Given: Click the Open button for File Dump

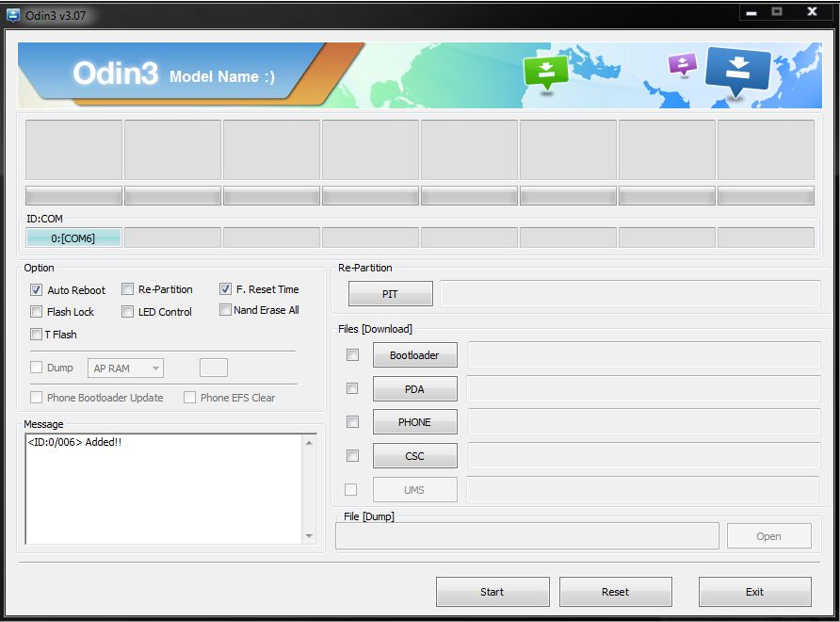Looking at the screenshot, I should click(x=769, y=536).
